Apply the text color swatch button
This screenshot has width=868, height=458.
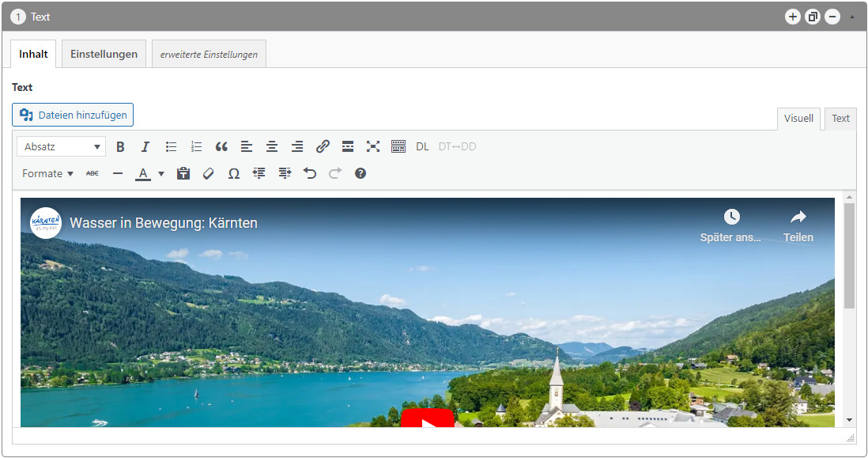pyautogui.click(x=143, y=173)
